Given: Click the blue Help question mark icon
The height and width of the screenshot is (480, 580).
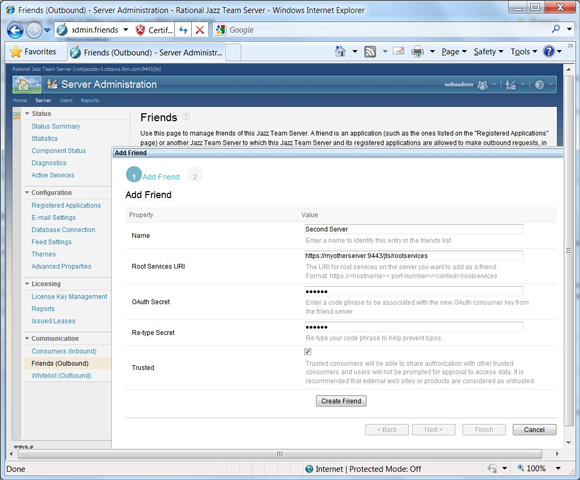Looking at the screenshot, I should pos(549,51).
